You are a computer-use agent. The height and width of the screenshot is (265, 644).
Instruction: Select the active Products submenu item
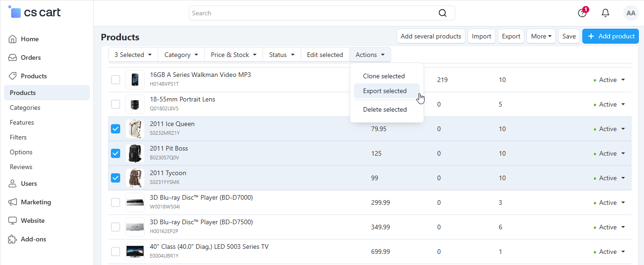(46, 93)
